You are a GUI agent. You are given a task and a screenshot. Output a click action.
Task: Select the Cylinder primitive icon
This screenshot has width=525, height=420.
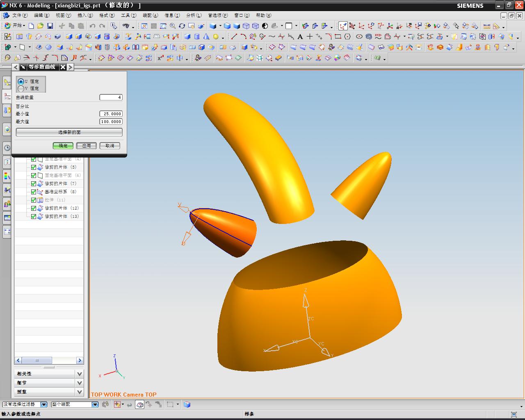197,37
